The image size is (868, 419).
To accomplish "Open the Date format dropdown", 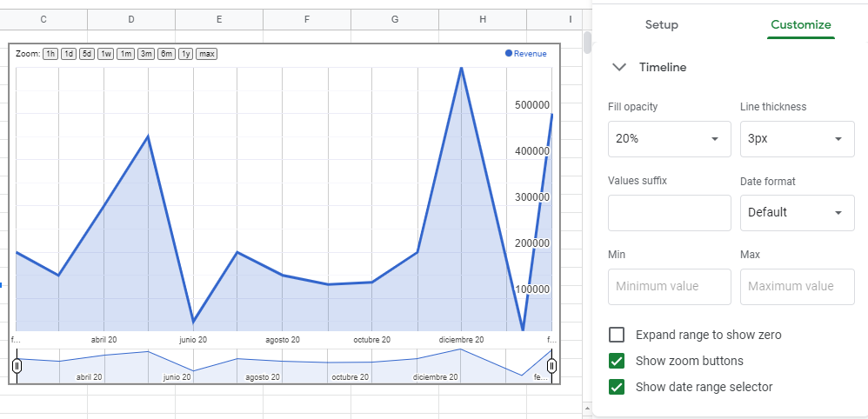I will [797, 213].
